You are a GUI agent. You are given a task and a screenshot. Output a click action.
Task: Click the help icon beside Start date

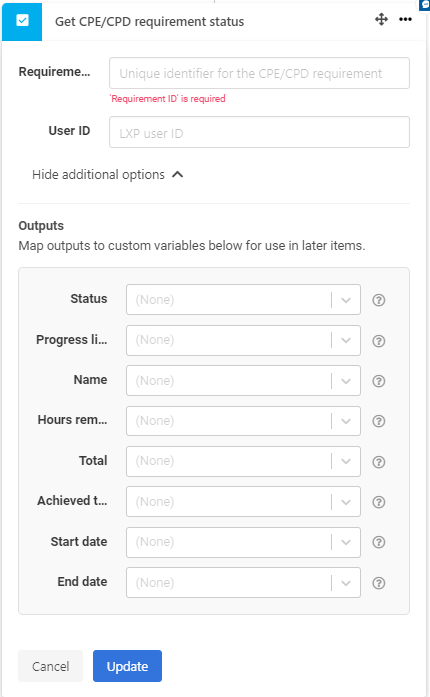coord(378,542)
